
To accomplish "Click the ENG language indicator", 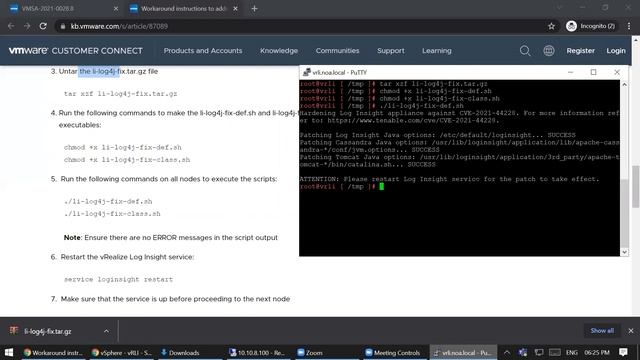I will [571, 352].
